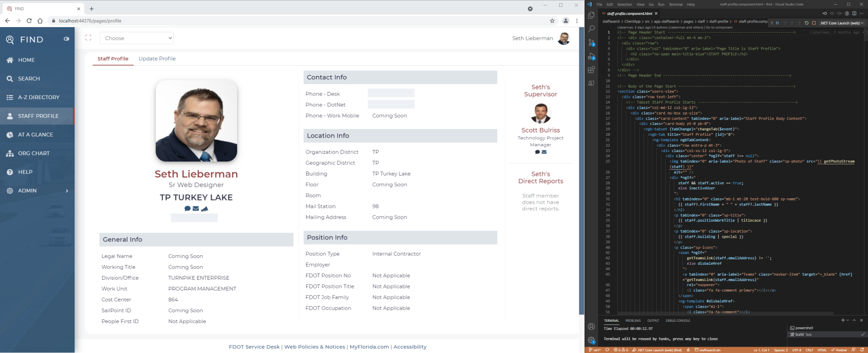
Task: Open Source Control in the activity bar
Action: point(591,43)
